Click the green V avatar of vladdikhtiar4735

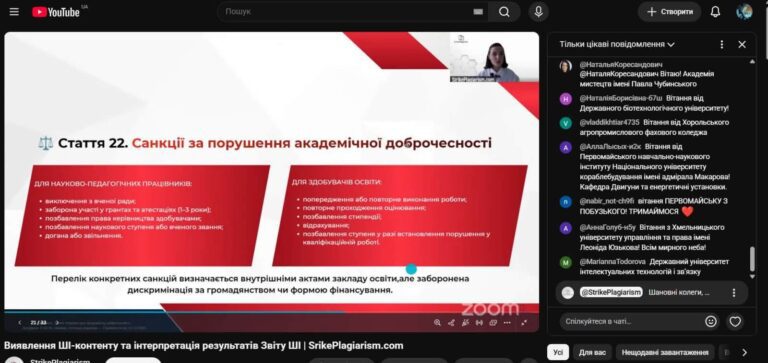[565, 123]
